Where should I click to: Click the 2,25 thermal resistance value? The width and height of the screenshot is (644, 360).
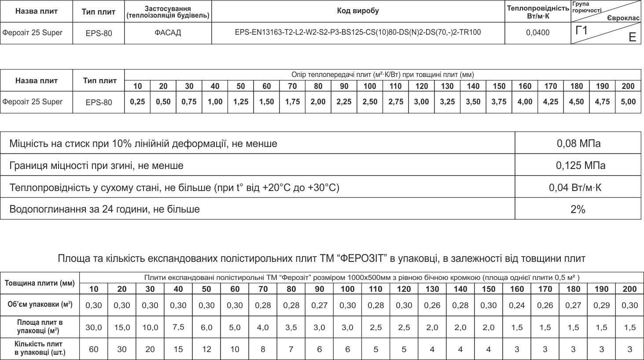coord(344,102)
